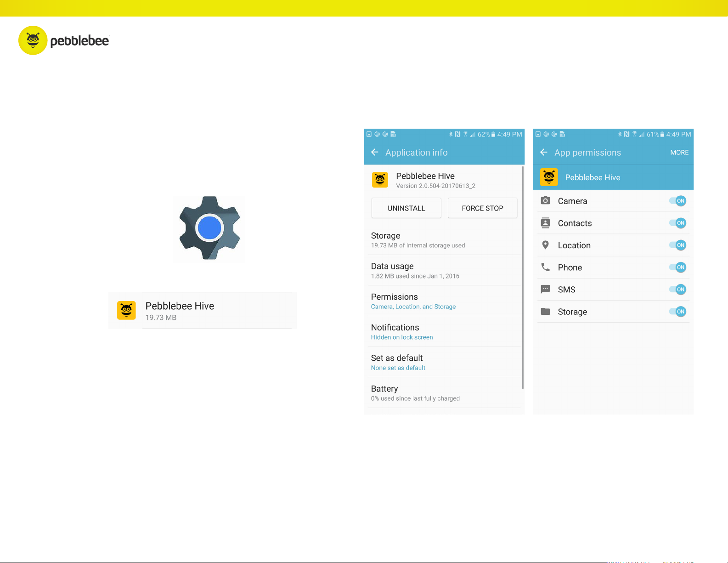The width and height of the screenshot is (728, 563).
Task: Open the Data usage section
Action: point(444,271)
